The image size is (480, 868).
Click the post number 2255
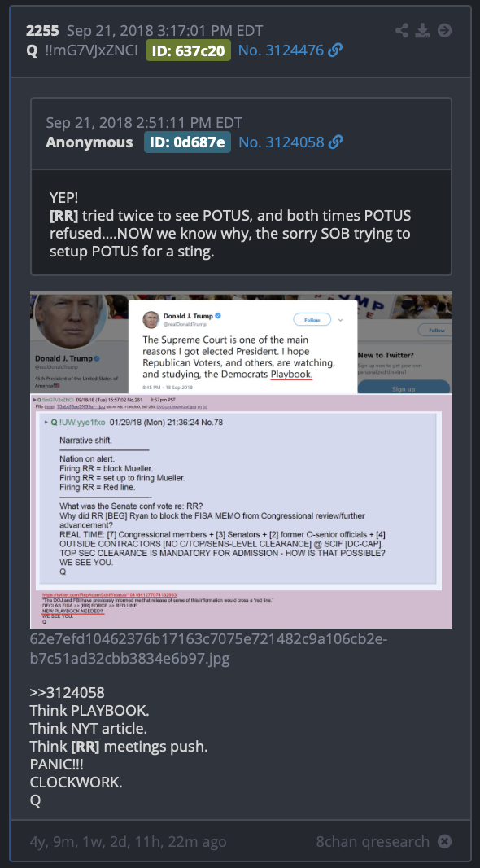click(x=42, y=30)
